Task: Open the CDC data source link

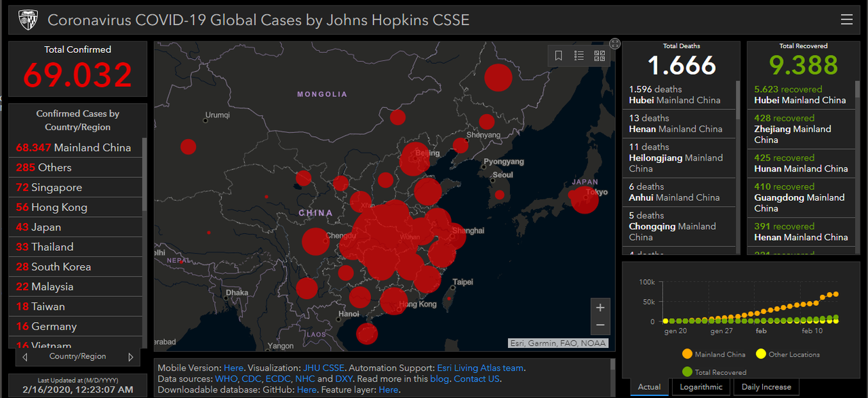Action: (250, 379)
